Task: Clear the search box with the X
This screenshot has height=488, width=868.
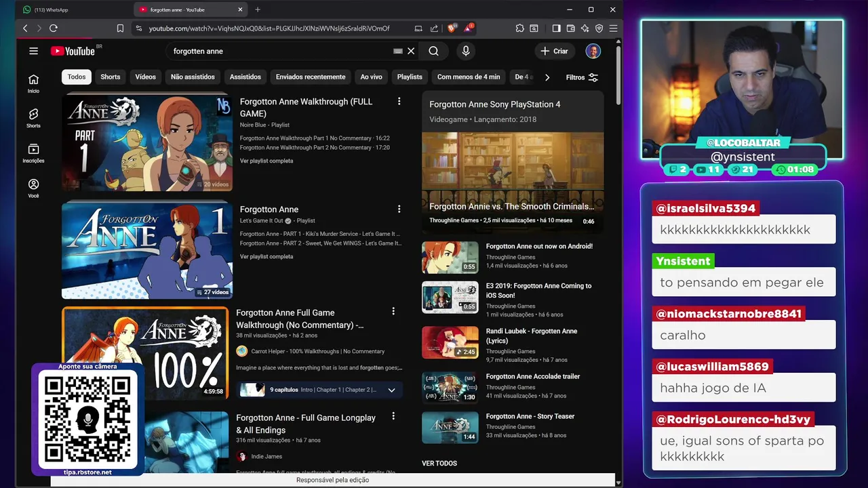Action: click(x=411, y=51)
